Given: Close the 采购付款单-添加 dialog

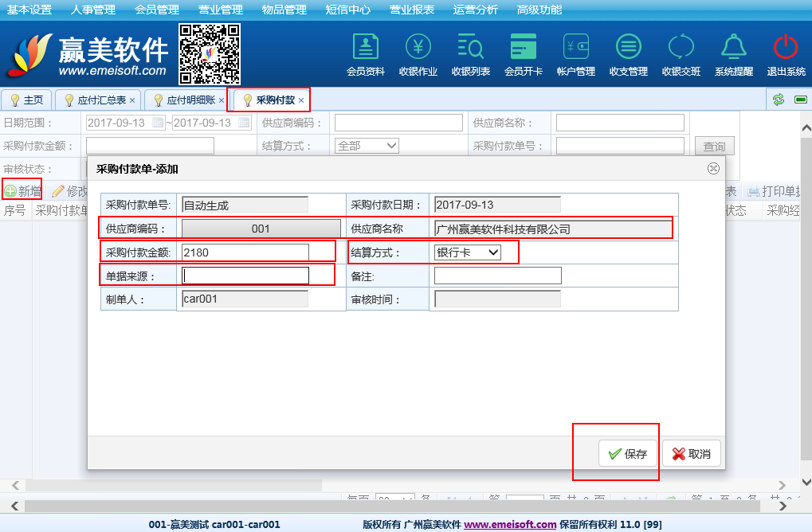Looking at the screenshot, I should [713, 169].
